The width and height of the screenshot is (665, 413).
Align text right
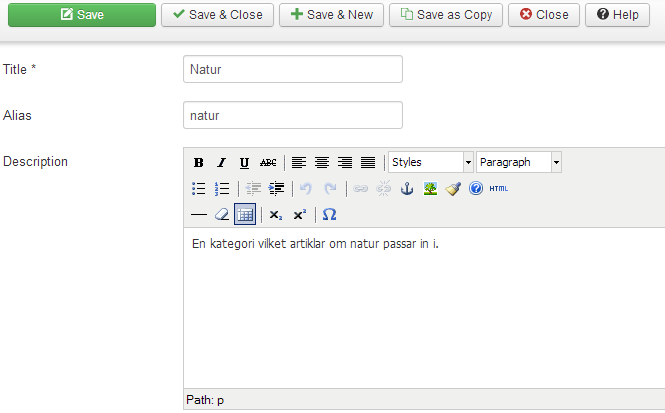pos(345,162)
